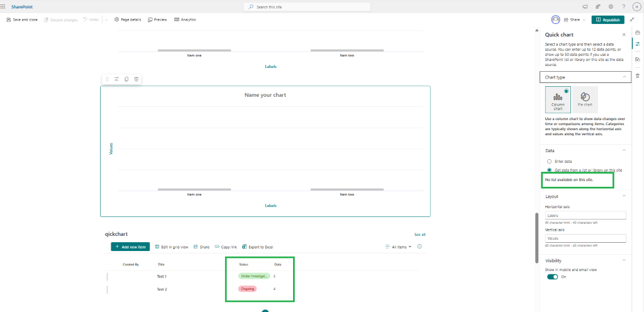Open Page details
This screenshot has width=644, height=312.
coord(128,19)
